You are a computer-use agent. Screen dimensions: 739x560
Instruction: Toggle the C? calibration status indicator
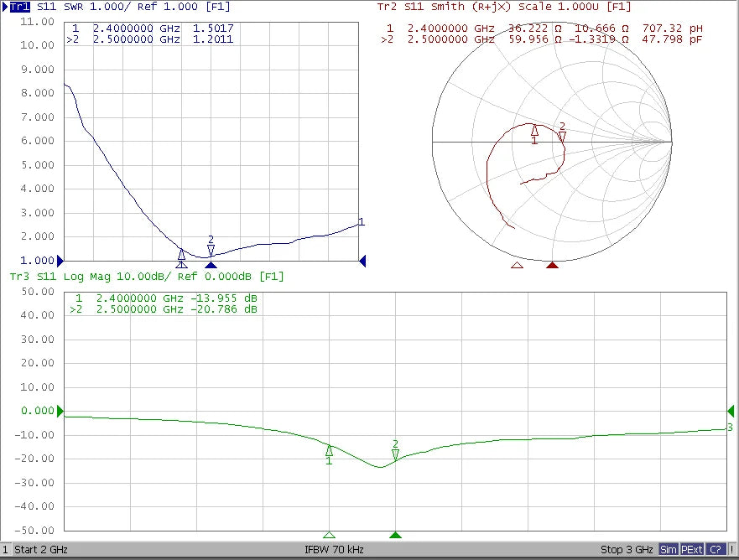715,550
